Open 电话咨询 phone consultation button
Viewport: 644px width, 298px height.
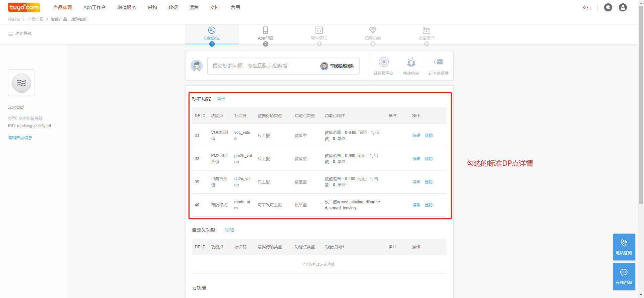click(624, 247)
